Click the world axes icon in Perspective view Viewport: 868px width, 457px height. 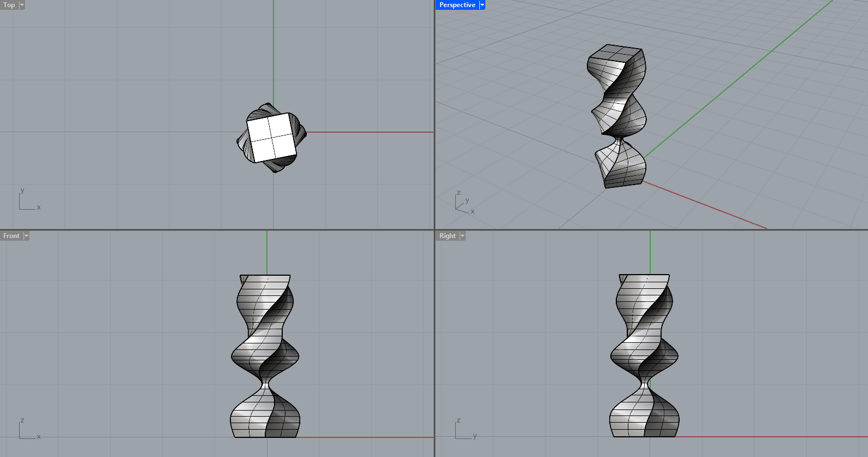click(465, 203)
